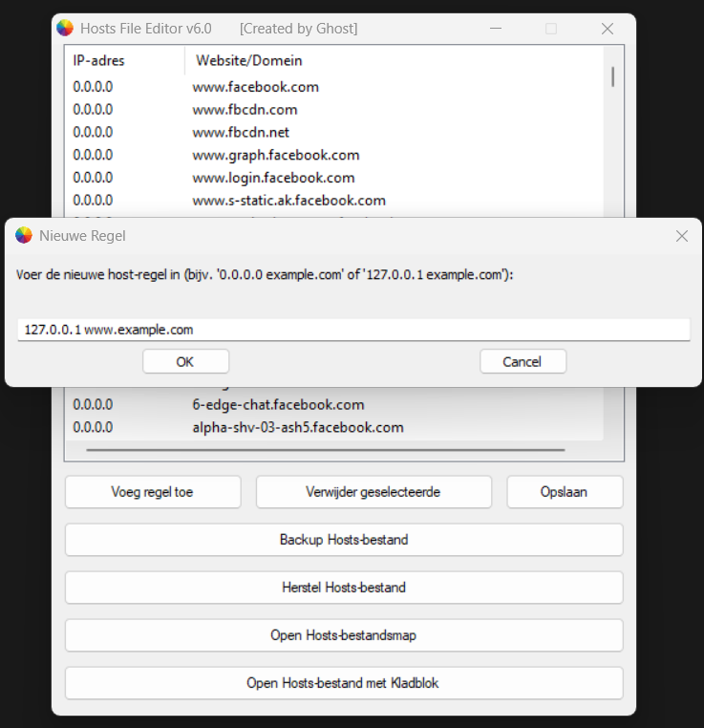This screenshot has width=704, height=728.
Task: Save changes with Opslaan button
Action: 565,492
